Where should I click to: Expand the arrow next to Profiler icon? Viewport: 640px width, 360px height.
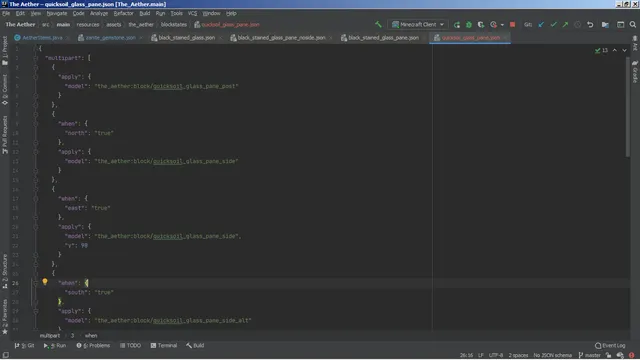(502, 25)
